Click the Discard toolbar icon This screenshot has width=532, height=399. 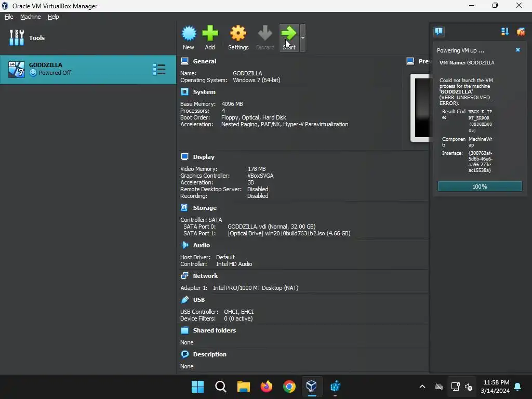pyautogui.click(x=265, y=37)
